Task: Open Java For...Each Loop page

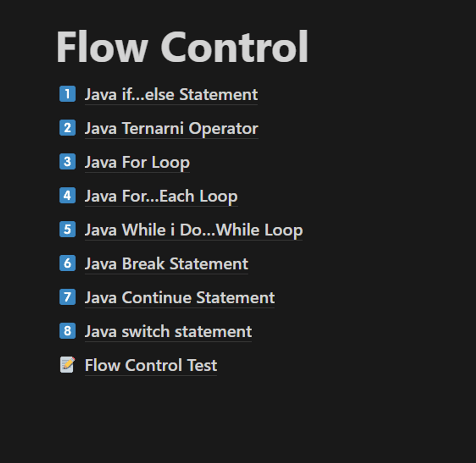Action: pyautogui.click(x=161, y=196)
